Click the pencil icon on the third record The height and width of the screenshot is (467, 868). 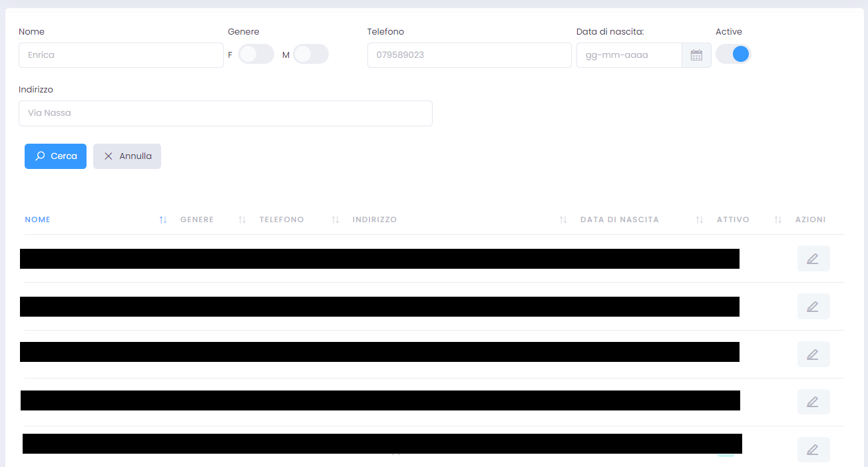pyautogui.click(x=813, y=354)
